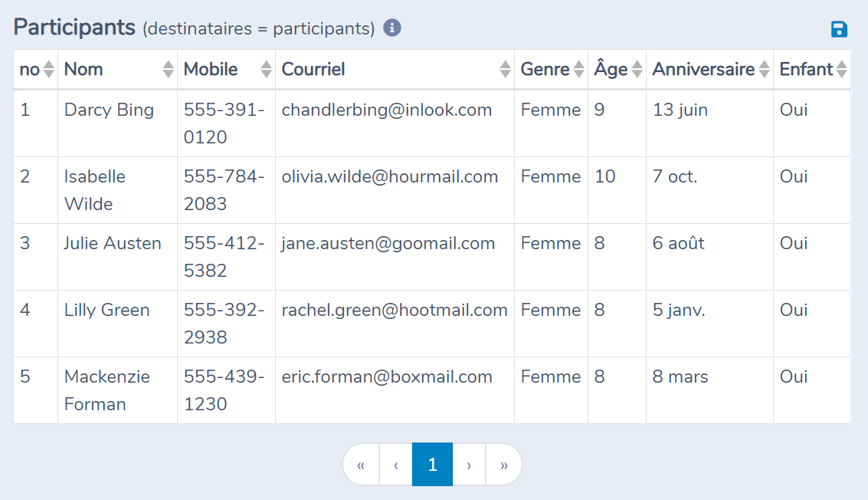This screenshot has width=868, height=500.
Task: Click mobile number 555-784-2083
Action: (x=224, y=190)
